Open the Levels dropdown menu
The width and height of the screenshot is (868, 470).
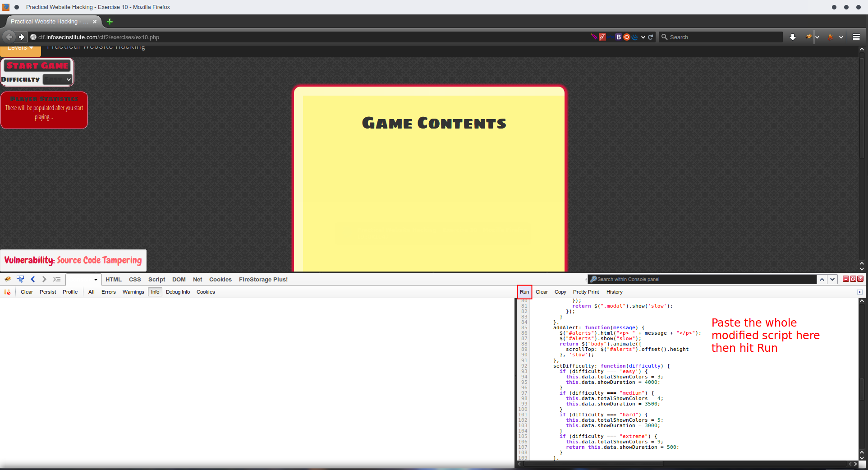pos(20,48)
